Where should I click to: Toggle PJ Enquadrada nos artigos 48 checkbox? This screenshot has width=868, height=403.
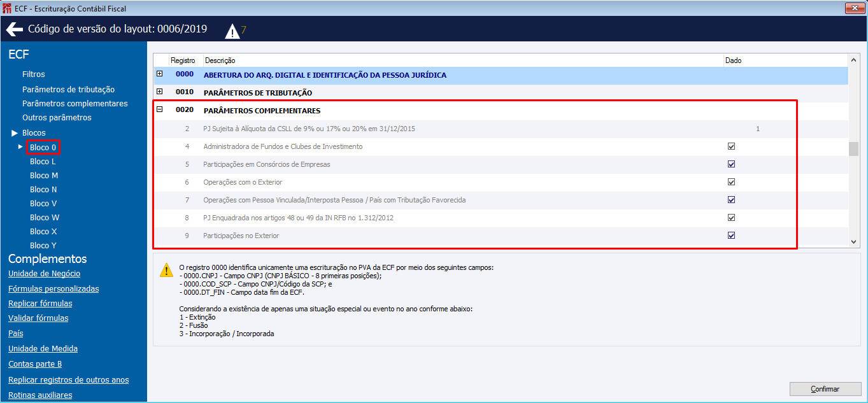point(731,217)
